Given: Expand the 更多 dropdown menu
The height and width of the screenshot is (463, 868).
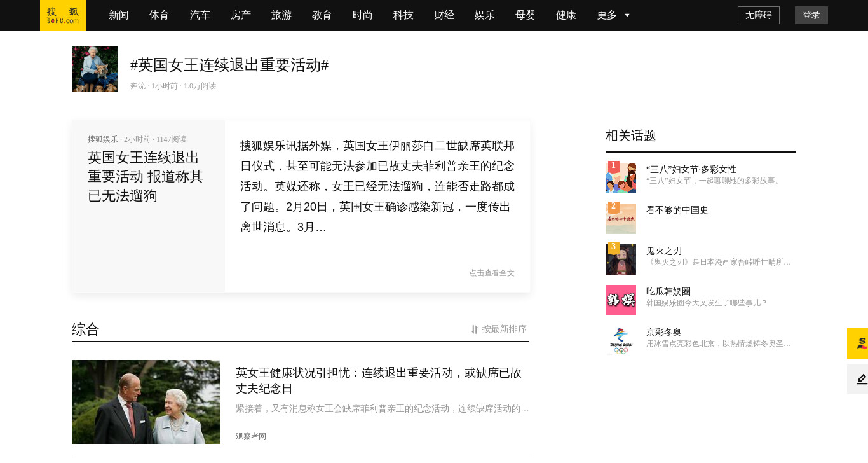Looking at the screenshot, I should click(x=613, y=15).
